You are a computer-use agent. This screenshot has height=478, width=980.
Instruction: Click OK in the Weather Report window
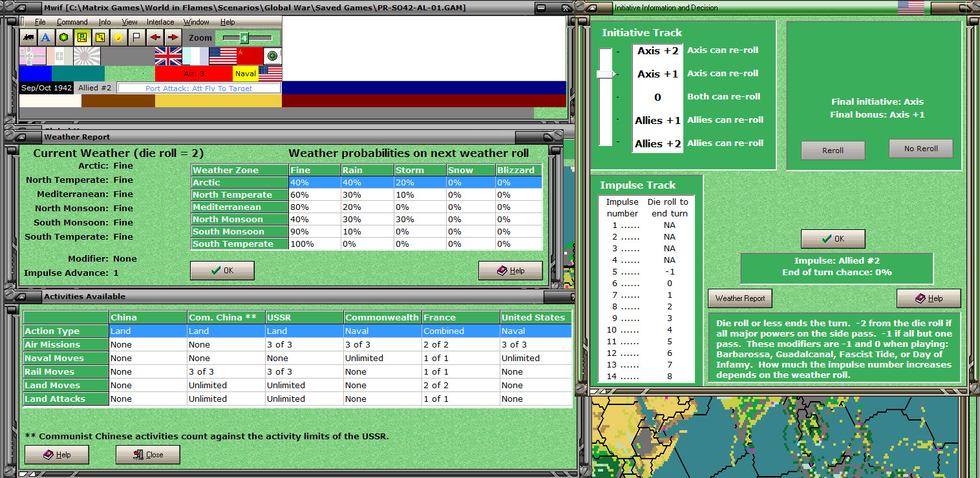(222, 271)
